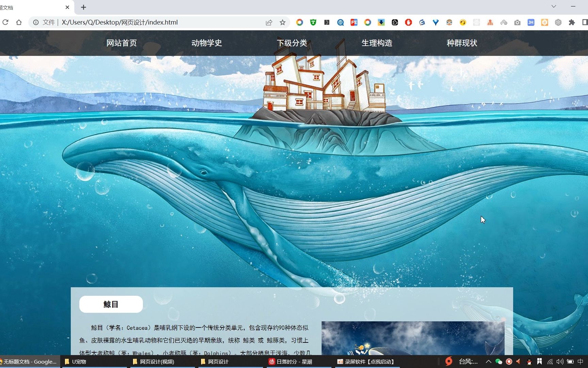This screenshot has height=368, width=588.
Task: Click the share page icon in address bar
Action: click(269, 22)
